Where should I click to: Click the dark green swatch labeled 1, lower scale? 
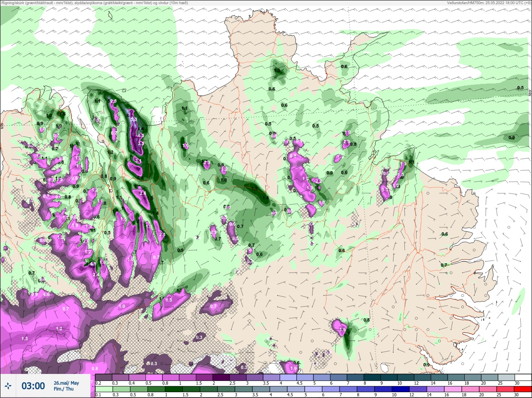(174, 389)
